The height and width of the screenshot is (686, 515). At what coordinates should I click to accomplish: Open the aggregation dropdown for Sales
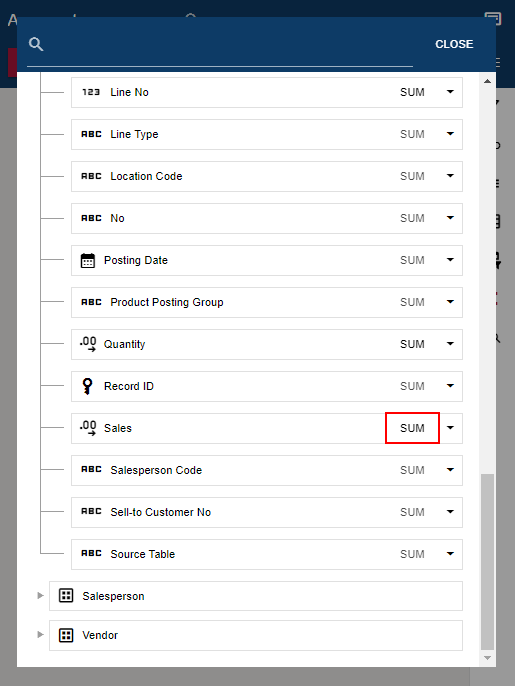click(x=450, y=427)
